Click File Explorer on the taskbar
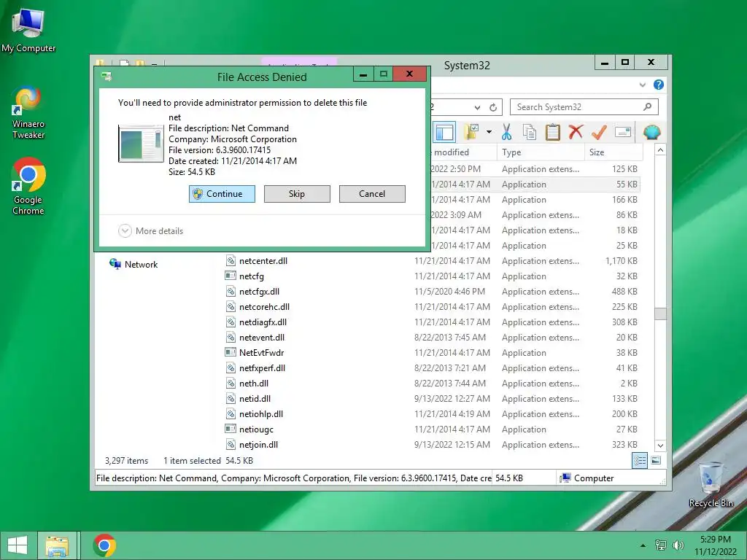The width and height of the screenshot is (747, 560). pyautogui.click(x=57, y=545)
